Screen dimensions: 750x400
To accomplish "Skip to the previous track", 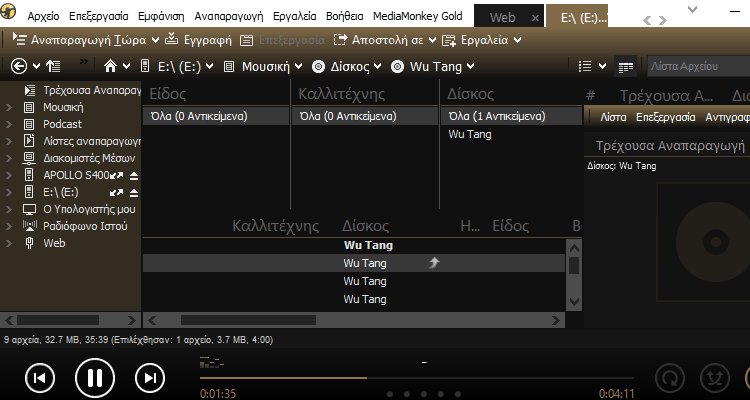I will [40, 378].
